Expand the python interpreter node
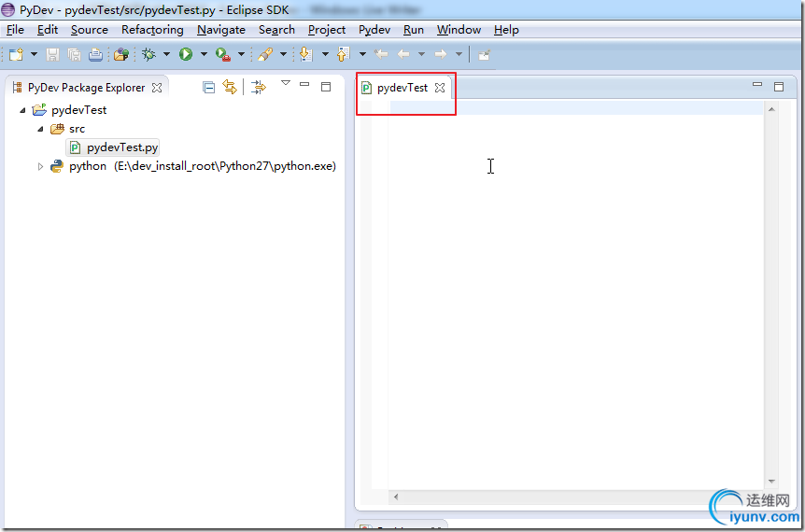Image resolution: width=805 pixels, height=532 pixels. click(x=40, y=166)
